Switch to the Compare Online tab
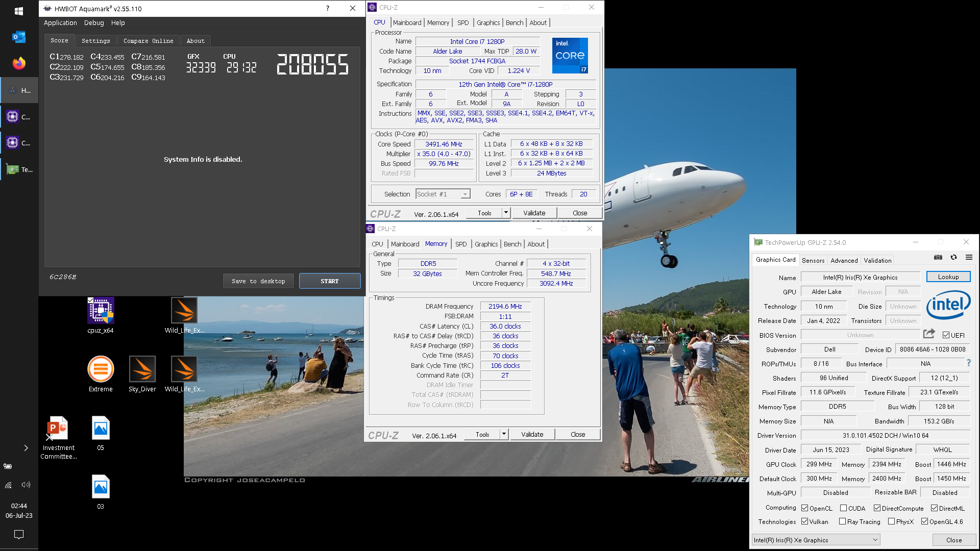980x551 pixels. tap(149, 41)
